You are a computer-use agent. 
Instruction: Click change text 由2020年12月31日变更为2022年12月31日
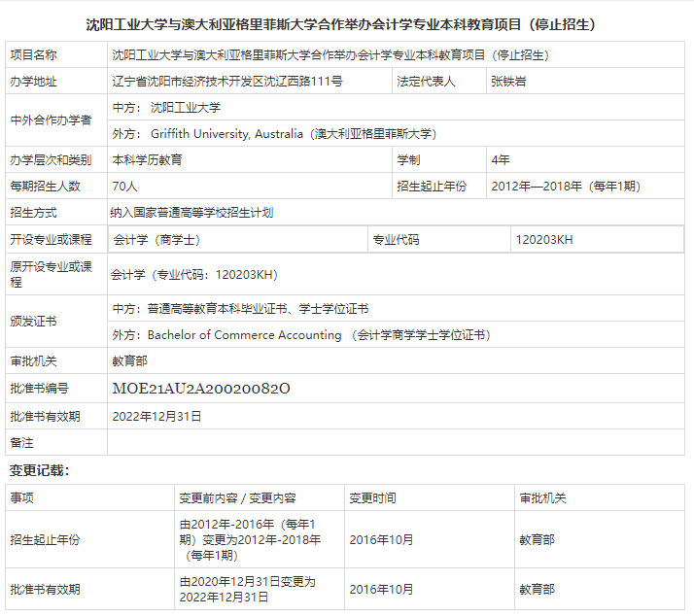point(248,589)
